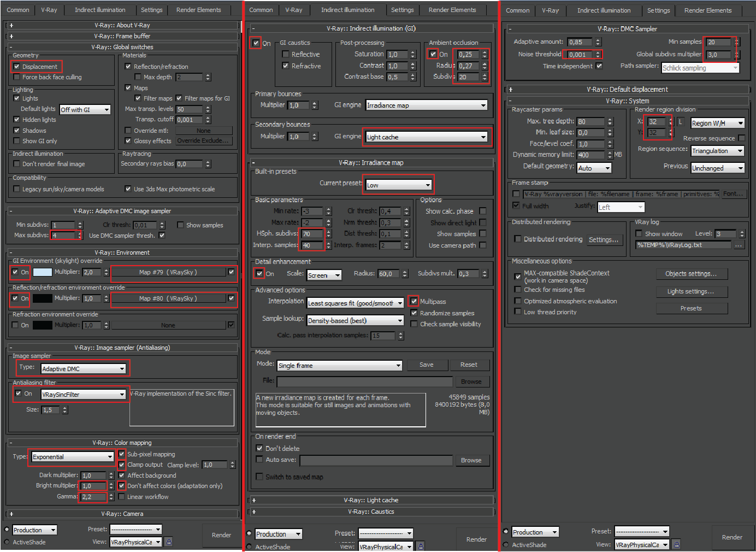Click the lock view icon in middle panel

(x=420, y=546)
